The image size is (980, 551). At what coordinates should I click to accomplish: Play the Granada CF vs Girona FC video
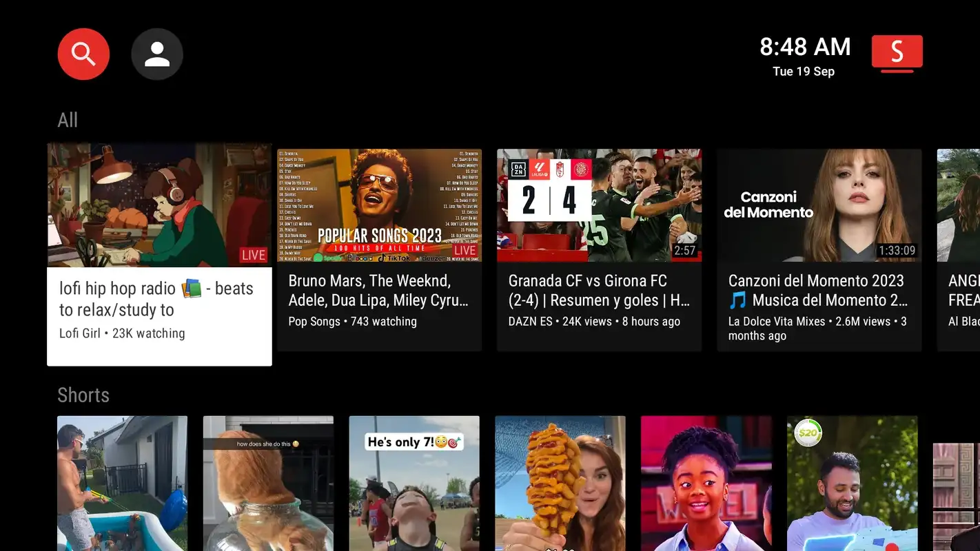[x=599, y=205]
